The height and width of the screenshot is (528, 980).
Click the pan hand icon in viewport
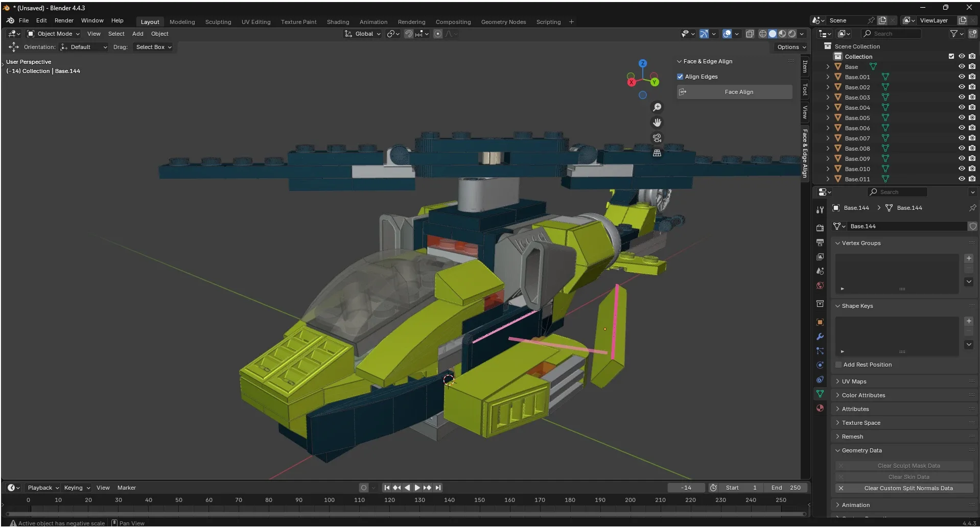(657, 123)
